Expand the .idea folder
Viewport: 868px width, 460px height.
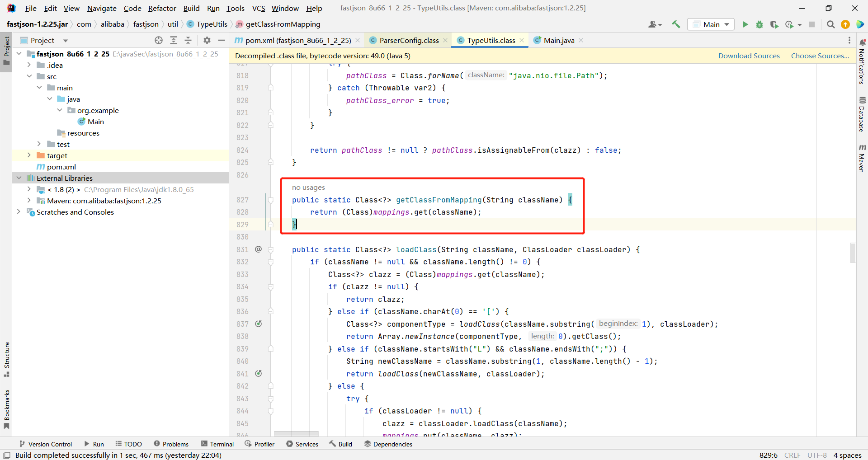point(29,65)
